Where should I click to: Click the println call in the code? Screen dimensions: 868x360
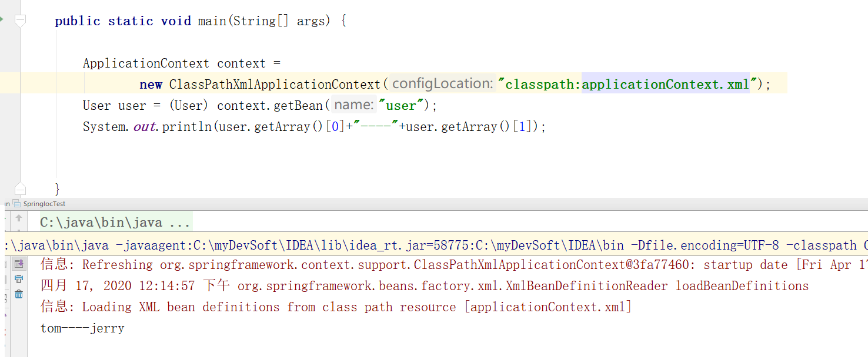[x=186, y=127]
